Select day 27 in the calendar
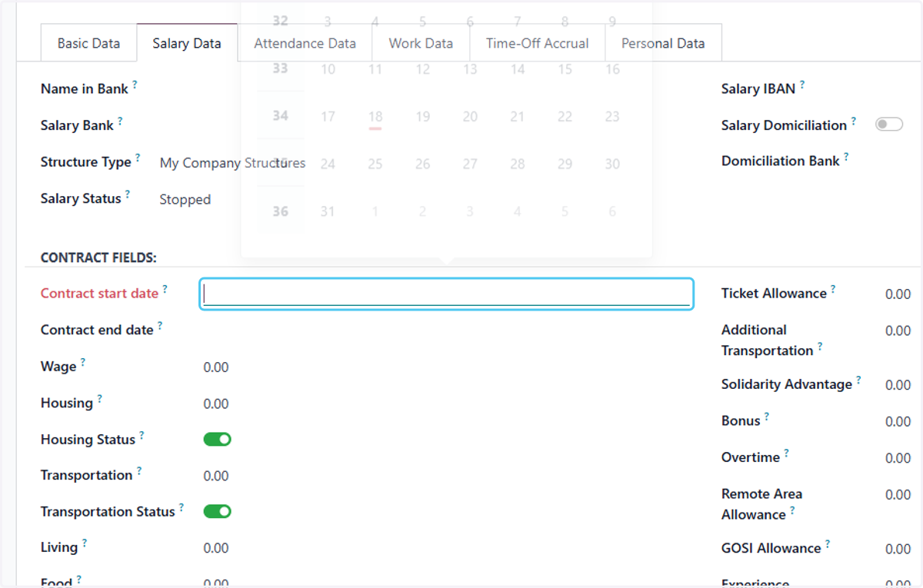 [470, 164]
